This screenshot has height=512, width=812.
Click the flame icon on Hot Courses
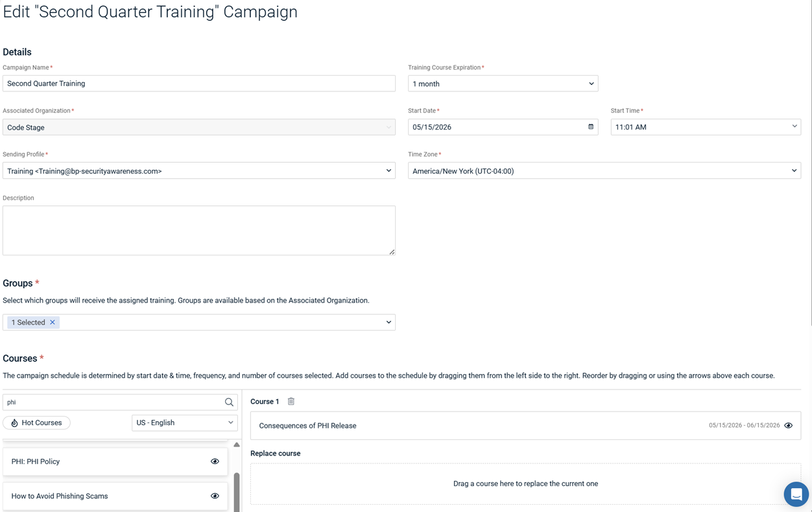coord(14,423)
